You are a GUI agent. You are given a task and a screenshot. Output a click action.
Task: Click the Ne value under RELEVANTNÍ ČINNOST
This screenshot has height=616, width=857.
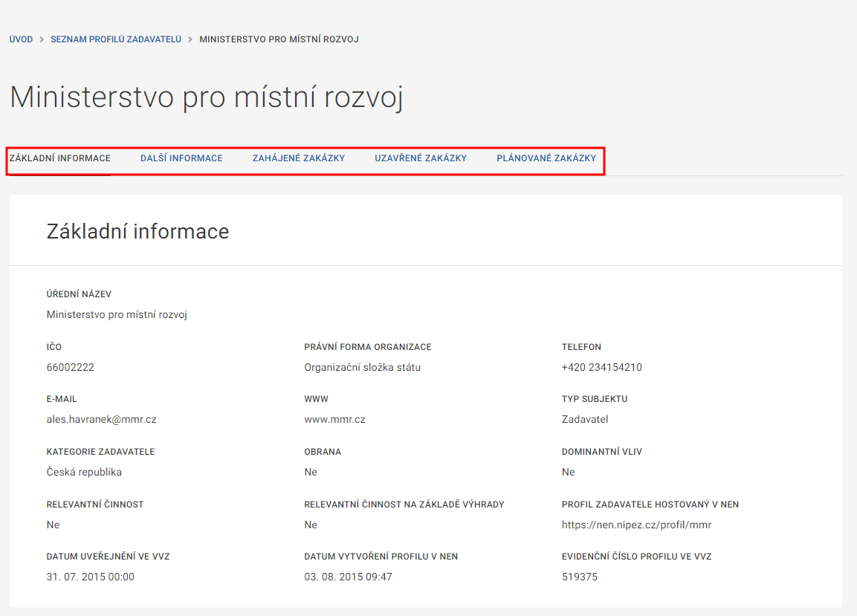(x=53, y=525)
